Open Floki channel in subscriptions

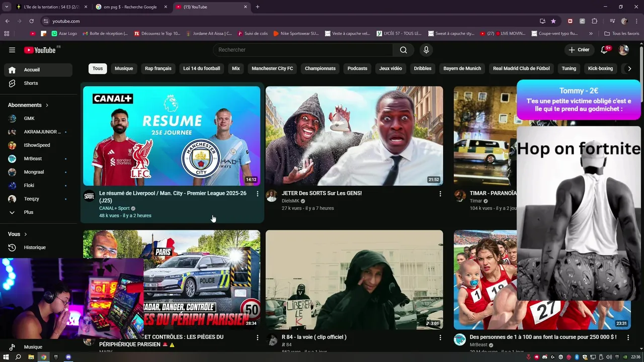38,186
